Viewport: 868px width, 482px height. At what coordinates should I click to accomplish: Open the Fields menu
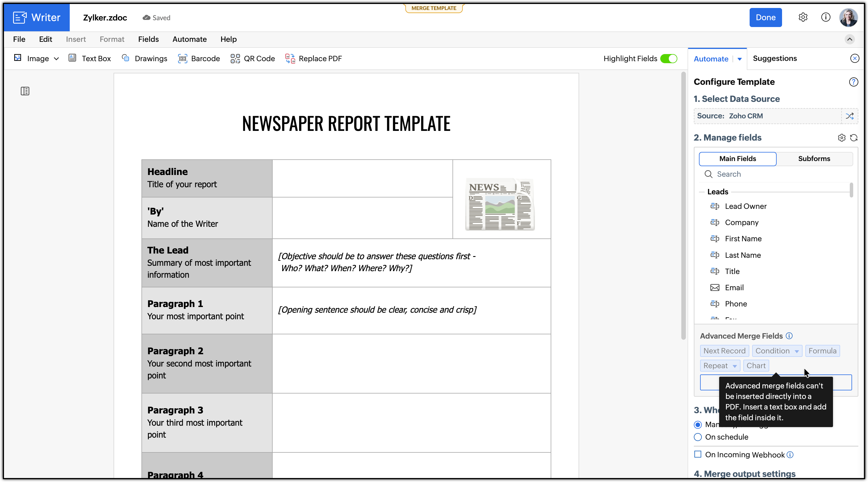[148, 40]
